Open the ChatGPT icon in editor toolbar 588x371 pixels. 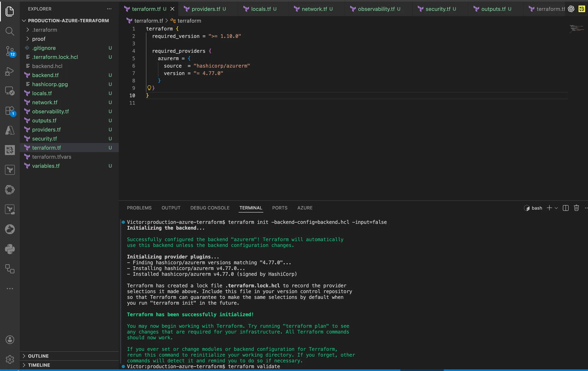pos(571,9)
